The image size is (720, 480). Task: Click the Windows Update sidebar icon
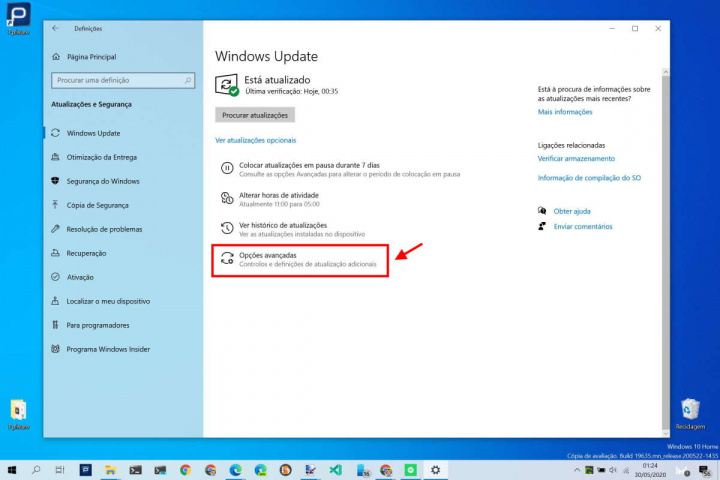[x=56, y=133]
